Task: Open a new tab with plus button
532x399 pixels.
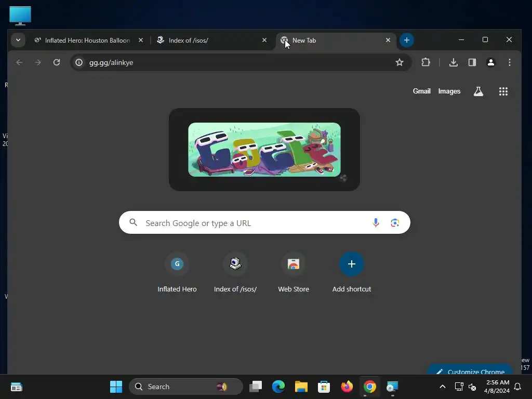Action: click(406, 40)
